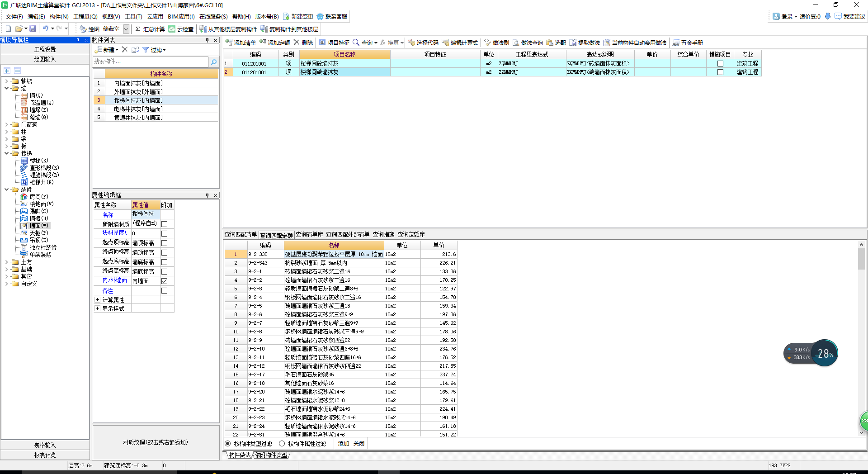Collapse 装修 tree node
Viewport: 868px width, 474px height.
(x=6, y=190)
